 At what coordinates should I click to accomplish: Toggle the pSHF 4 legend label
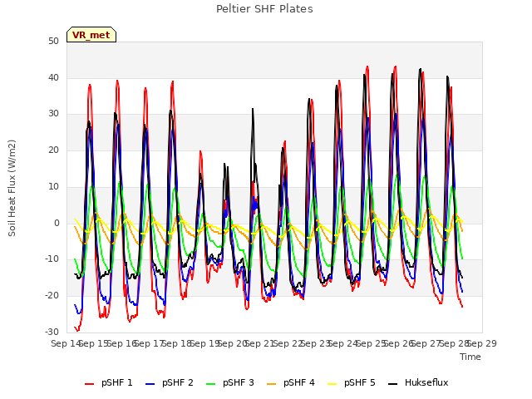point(299,382)
